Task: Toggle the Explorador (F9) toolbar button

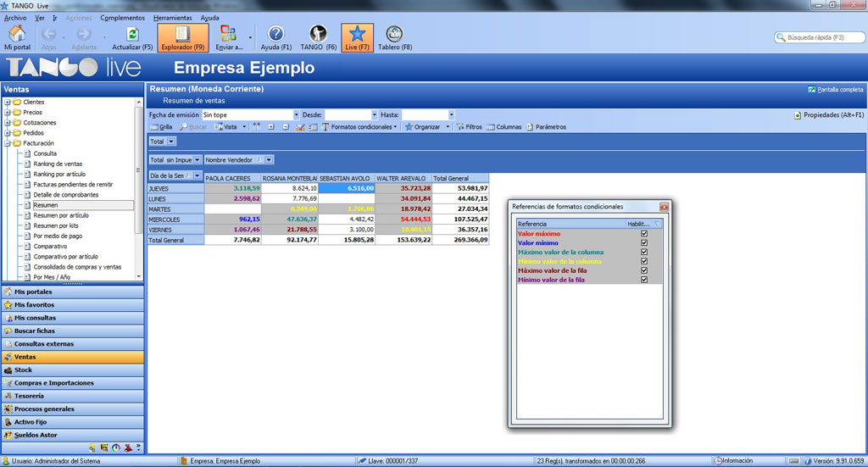Action: (183, 37)
